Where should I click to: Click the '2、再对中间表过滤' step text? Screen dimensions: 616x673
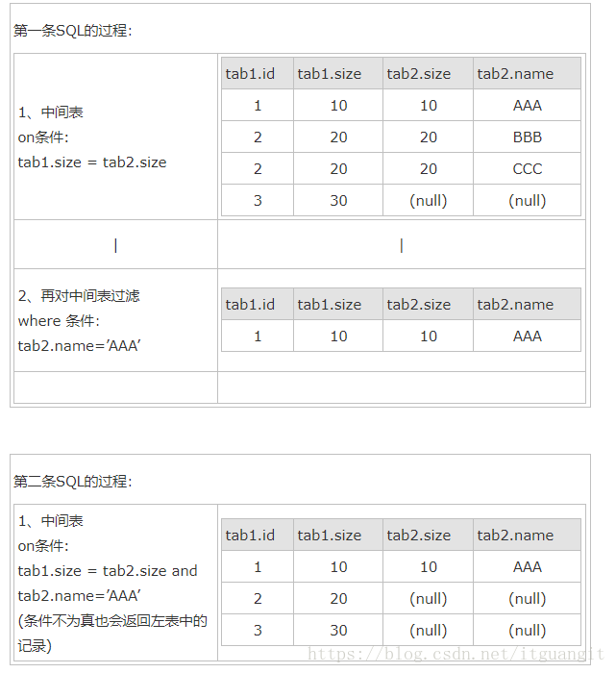pos(79,295)
